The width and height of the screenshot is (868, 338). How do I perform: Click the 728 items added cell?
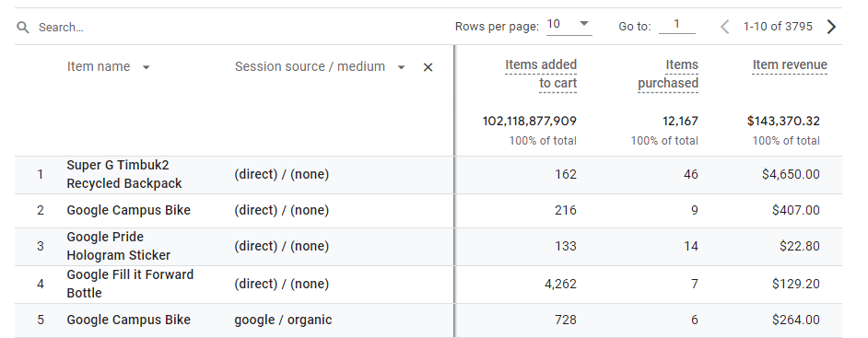565,320
